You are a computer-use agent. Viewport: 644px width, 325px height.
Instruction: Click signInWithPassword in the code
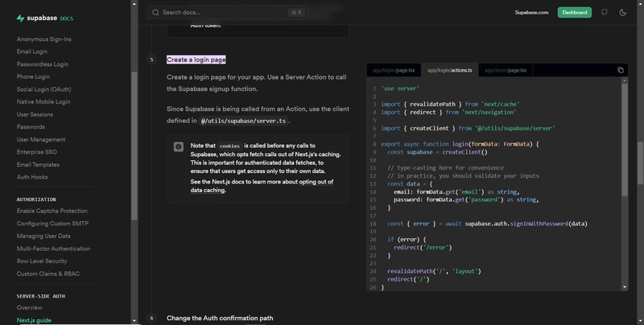[539, 224]
